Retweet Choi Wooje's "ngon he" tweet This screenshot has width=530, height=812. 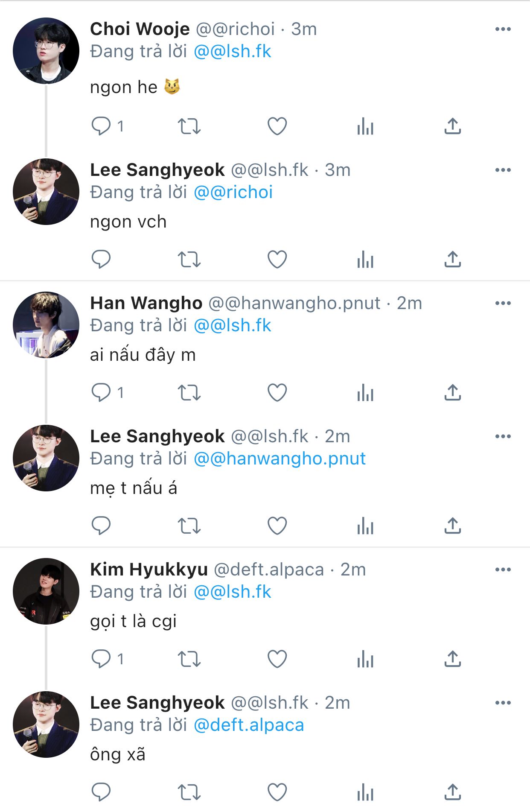(189, 126)
